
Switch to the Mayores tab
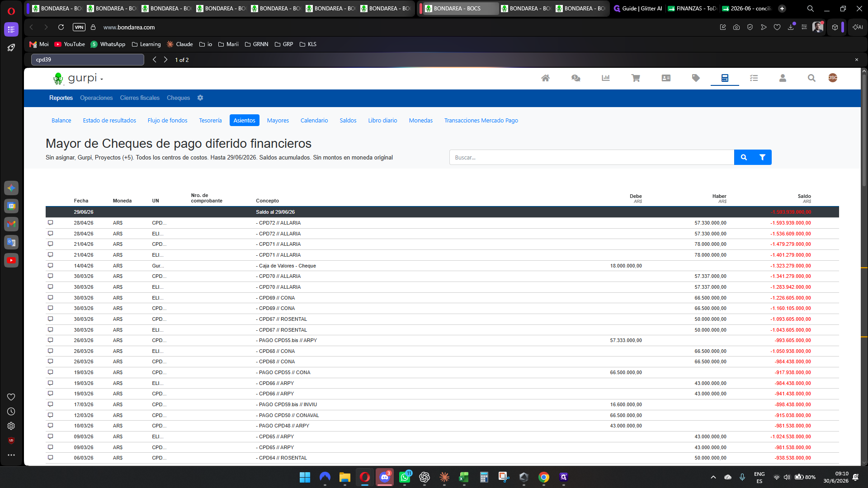278,121
